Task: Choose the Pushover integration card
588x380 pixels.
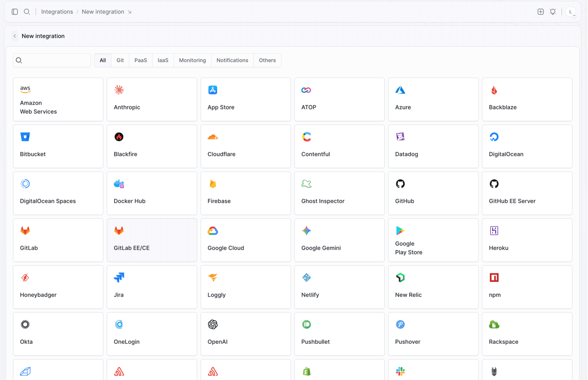Action: click(x=433, y=334)
